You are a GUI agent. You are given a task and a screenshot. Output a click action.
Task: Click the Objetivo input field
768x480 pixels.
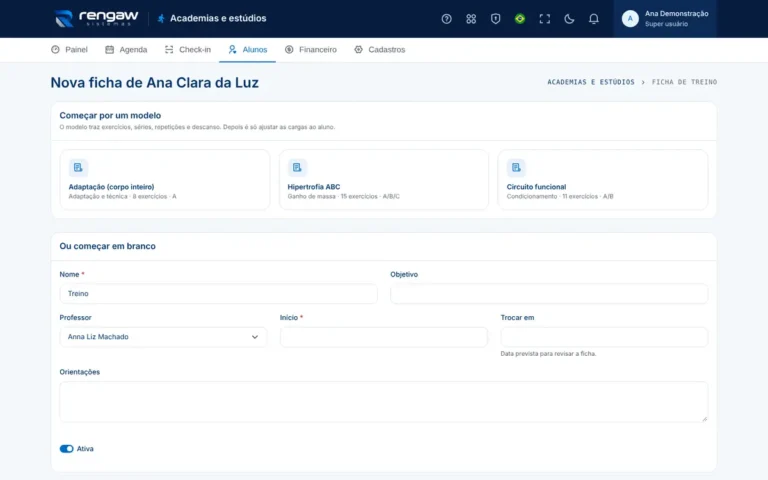[x=549, y=294]
